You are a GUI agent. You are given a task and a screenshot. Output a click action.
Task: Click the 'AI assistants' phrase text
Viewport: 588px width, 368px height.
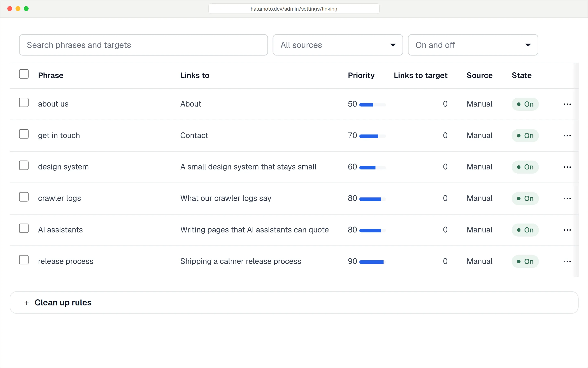[x=60, y=230]
